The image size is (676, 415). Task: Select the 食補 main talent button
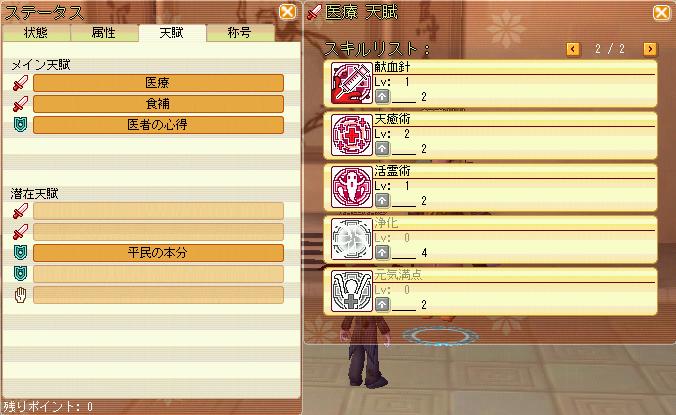click(158, 104)
